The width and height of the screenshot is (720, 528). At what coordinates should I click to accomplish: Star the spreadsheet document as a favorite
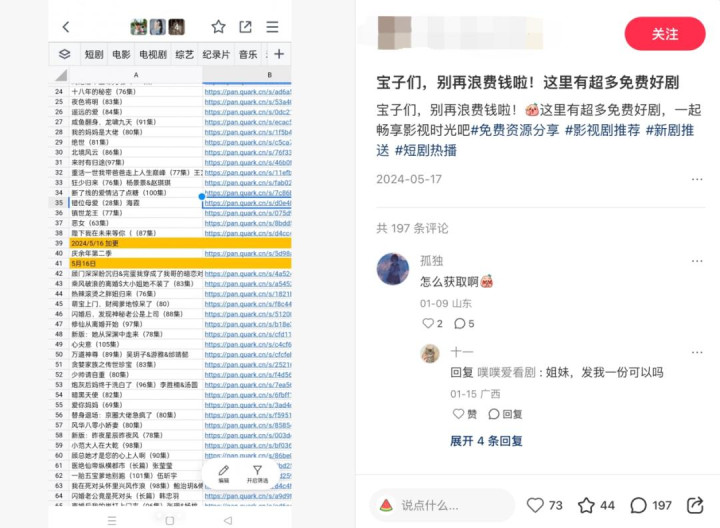[x=219, y=27]
